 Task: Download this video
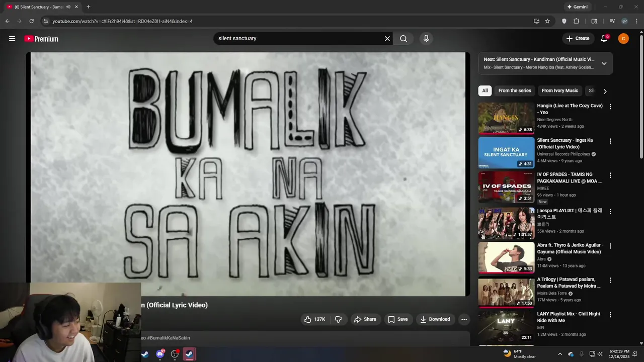pyautogui.click(x=435, y=319)
